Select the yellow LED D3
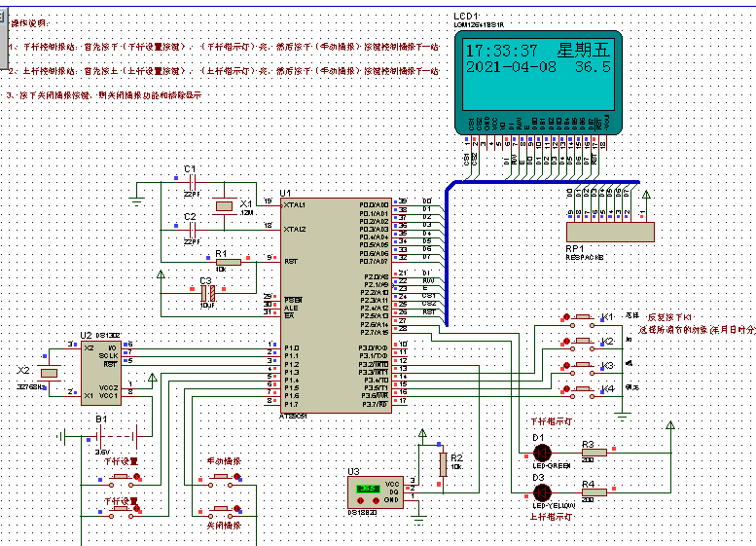Image resolution: width=756 pixels, height=546 pixels. click(542, 492)
